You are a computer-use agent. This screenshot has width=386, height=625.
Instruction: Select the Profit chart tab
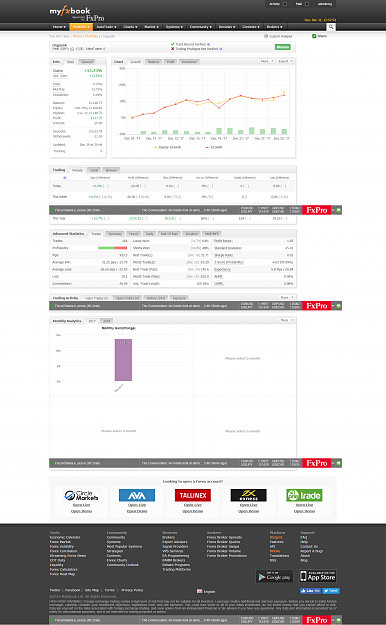pos(170,62)
